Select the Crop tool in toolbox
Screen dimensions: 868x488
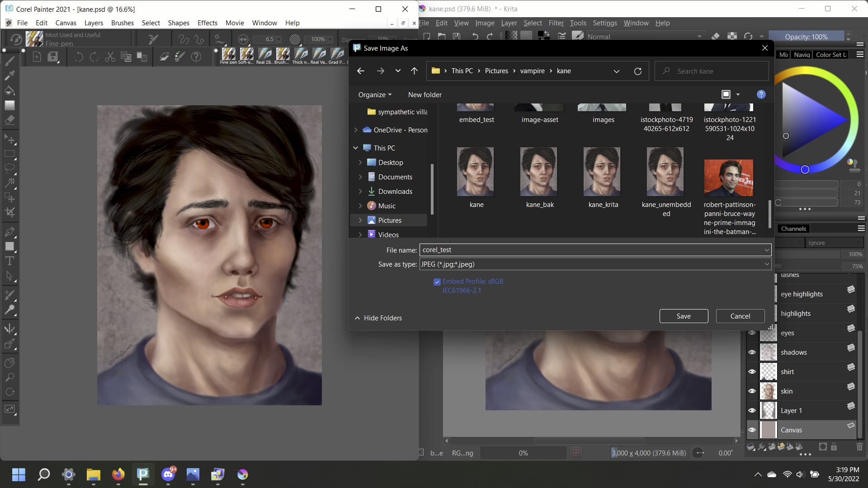click(9, 212)
